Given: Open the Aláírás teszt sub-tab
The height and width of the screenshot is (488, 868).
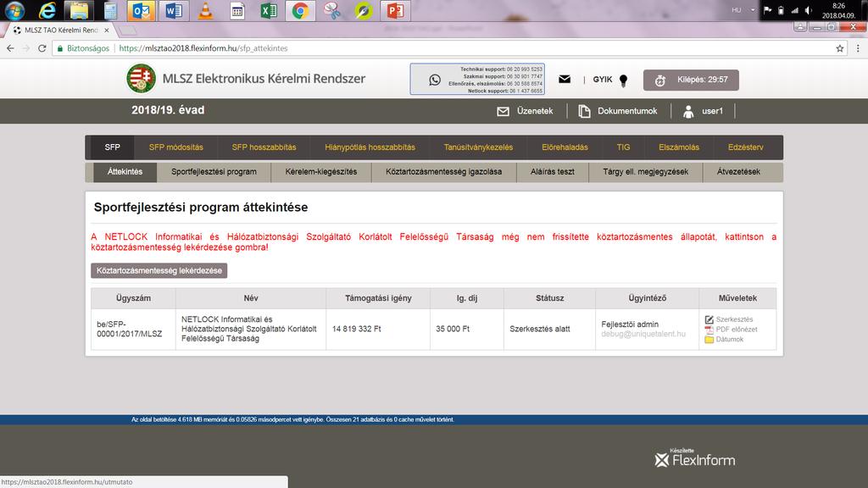Looking at the screenshot, I should [x=553, y=171].
